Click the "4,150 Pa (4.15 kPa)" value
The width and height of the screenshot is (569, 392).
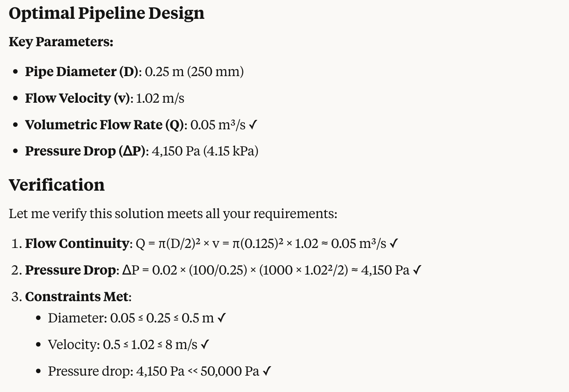pos(205,151)
